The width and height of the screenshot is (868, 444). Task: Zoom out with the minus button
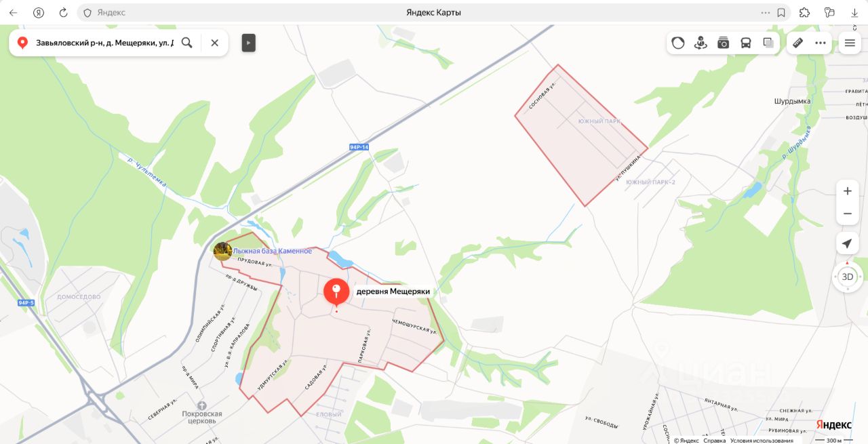click(x=847, y=214)
